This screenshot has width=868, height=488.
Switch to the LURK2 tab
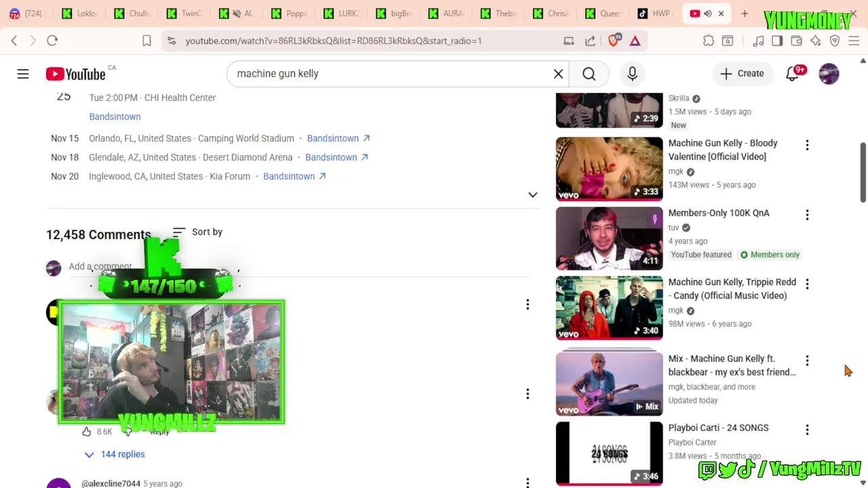342,14
